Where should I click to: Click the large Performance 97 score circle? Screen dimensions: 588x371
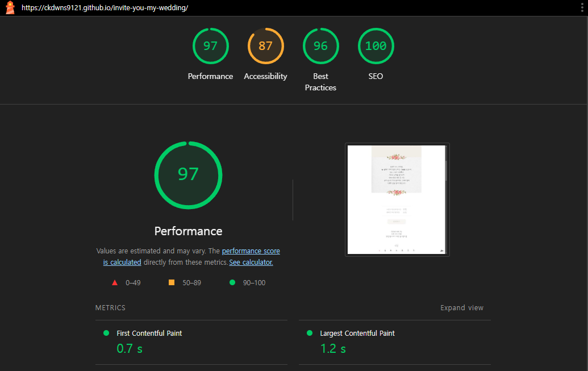click(x=188, y=175)
